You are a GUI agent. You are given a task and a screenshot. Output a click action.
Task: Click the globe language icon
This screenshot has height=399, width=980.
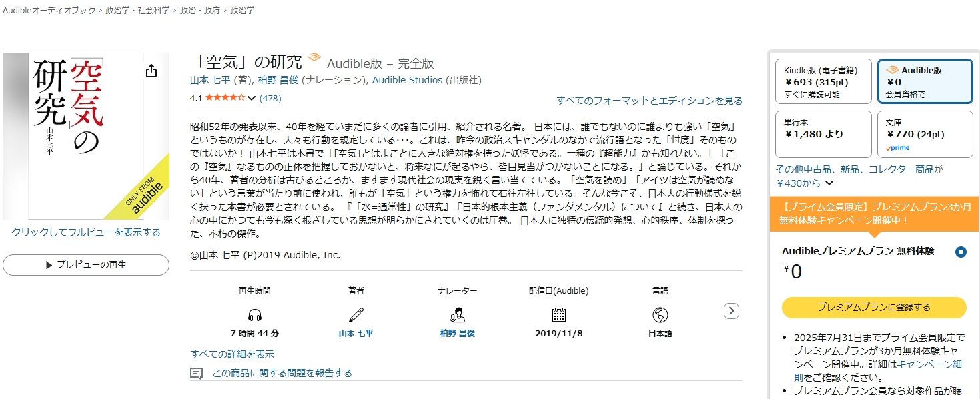click(660, 315)
